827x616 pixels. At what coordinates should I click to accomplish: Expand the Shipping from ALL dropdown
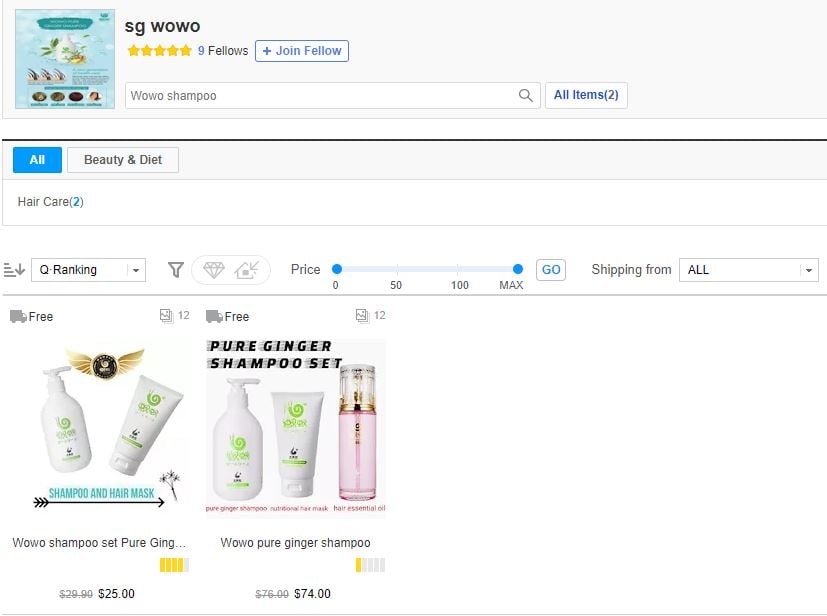pyautogui.click(x=748, y=270)
